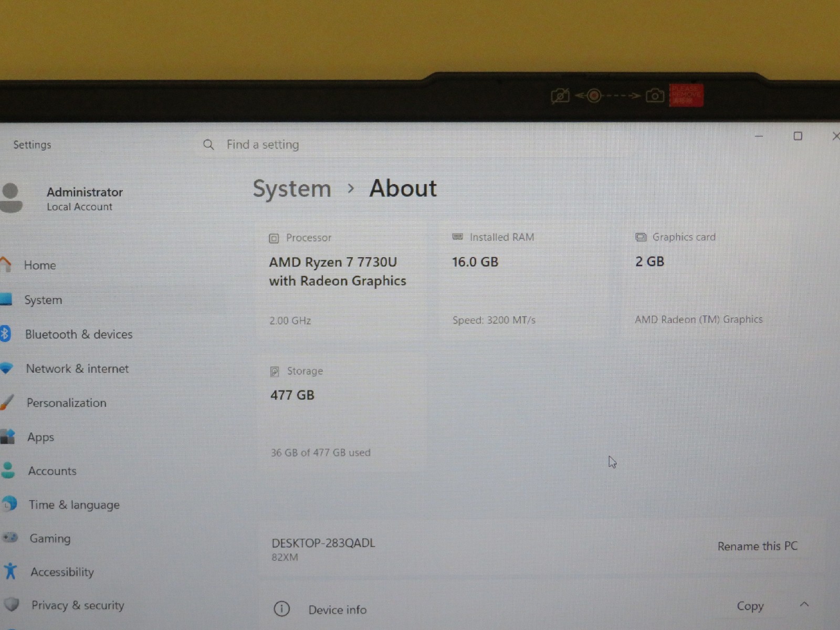Screen dimensions: 840x630
Task: Click the DESKTOP-283QADL name
Action: click(x=323, y=543)
